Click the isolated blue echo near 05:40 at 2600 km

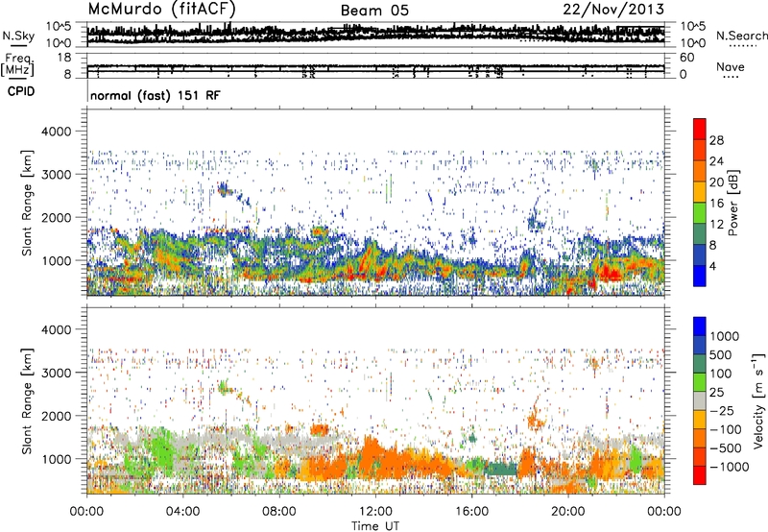pos(225,189)
